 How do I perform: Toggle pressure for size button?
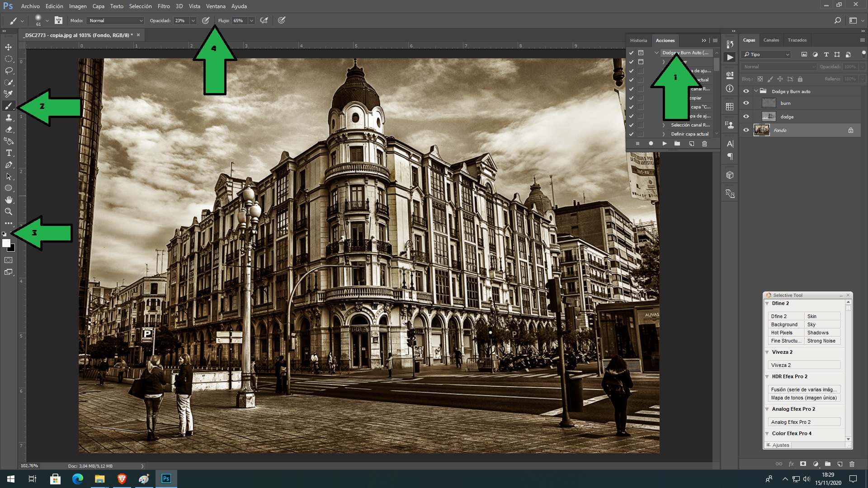282,20
